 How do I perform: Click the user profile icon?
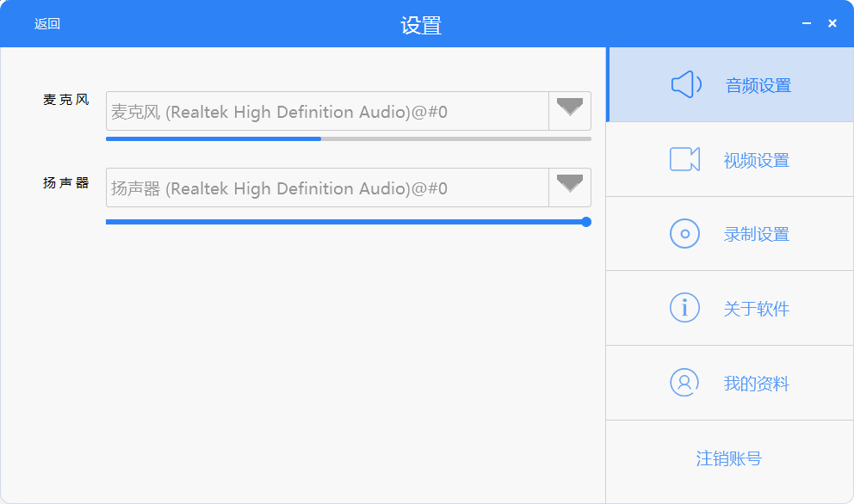684,383
